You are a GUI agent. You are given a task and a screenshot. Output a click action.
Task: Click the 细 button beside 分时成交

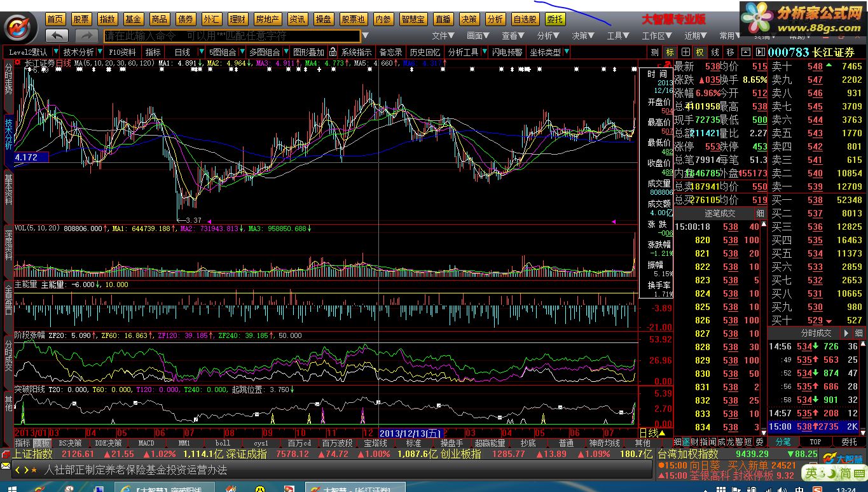[858, 333]
